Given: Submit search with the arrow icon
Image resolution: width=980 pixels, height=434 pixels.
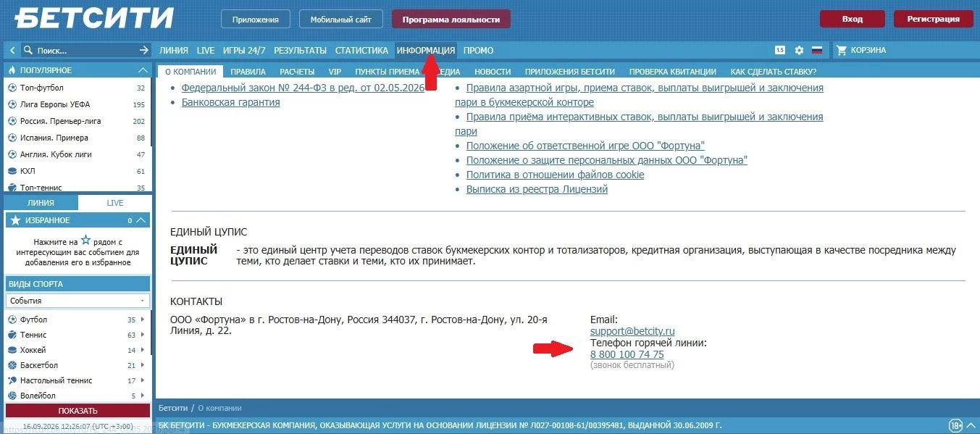Looking at the screenshot, I should 143,51.
